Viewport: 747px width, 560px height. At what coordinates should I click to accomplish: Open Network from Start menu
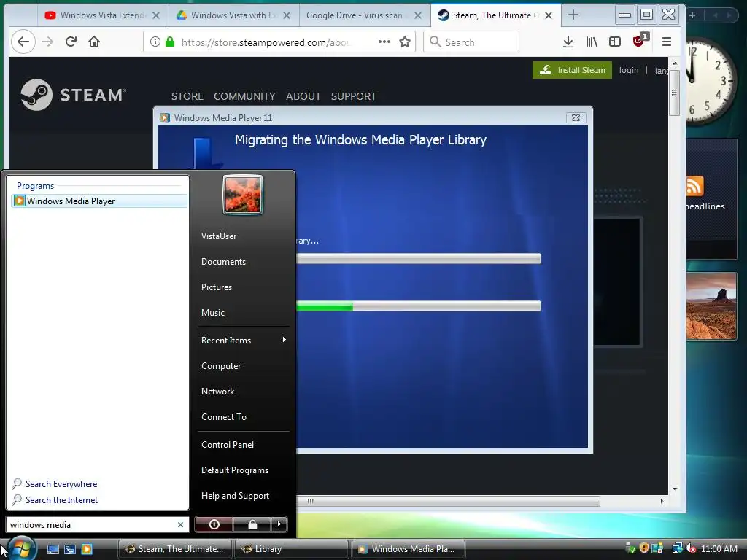click(217, 392)
